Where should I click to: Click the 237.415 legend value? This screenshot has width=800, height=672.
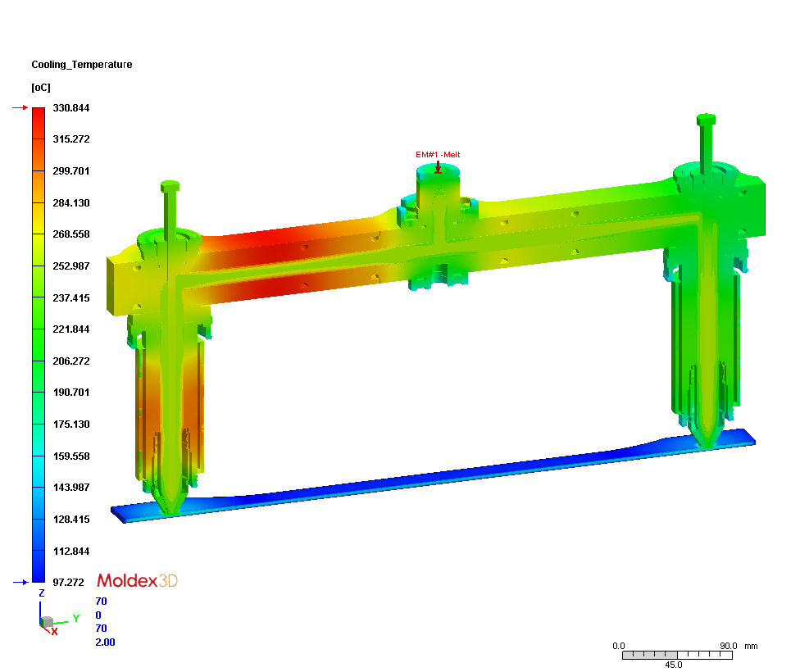point(71,298)
